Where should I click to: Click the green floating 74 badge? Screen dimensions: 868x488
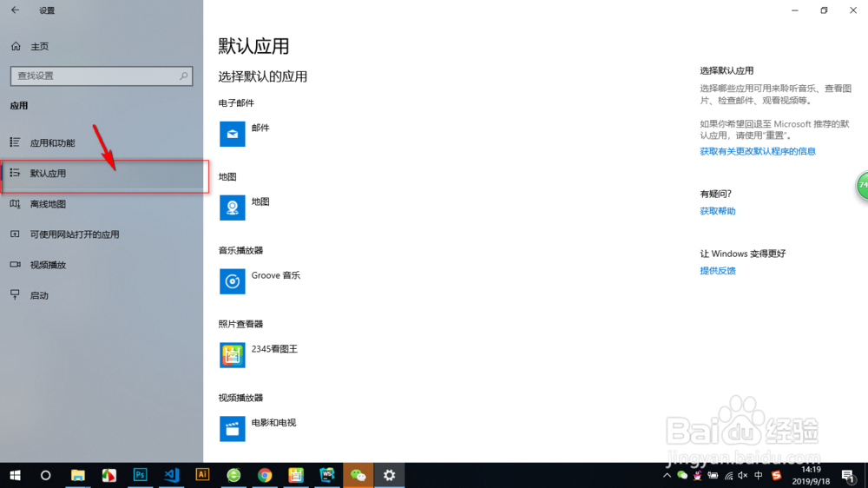coord(863,186)
